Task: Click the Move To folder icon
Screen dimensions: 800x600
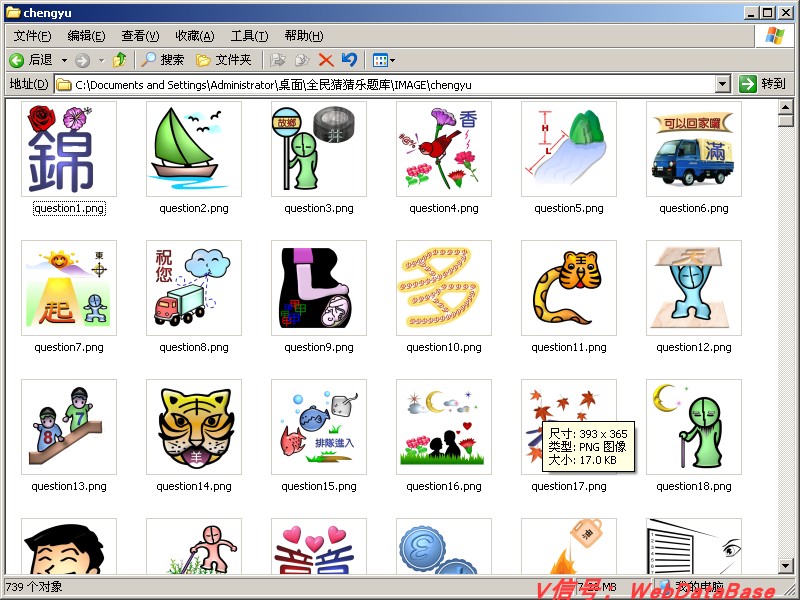Action: (x=277, y=60)
